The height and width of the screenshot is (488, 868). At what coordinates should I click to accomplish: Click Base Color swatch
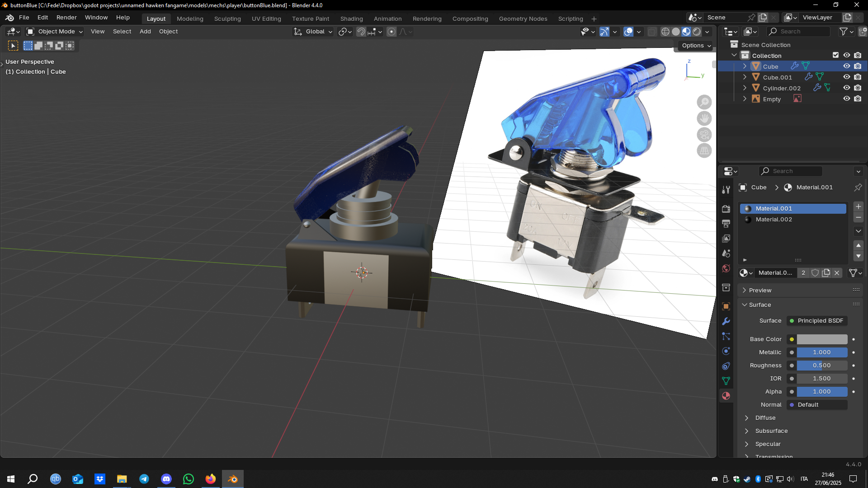[x=822, y=339]
